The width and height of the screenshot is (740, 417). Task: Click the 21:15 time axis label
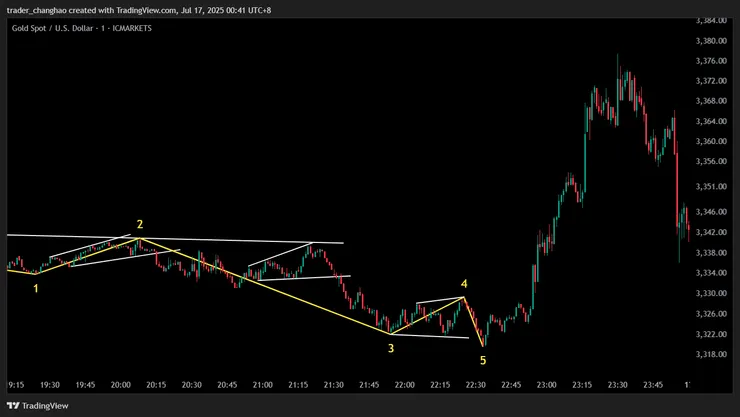coord(298,385)
